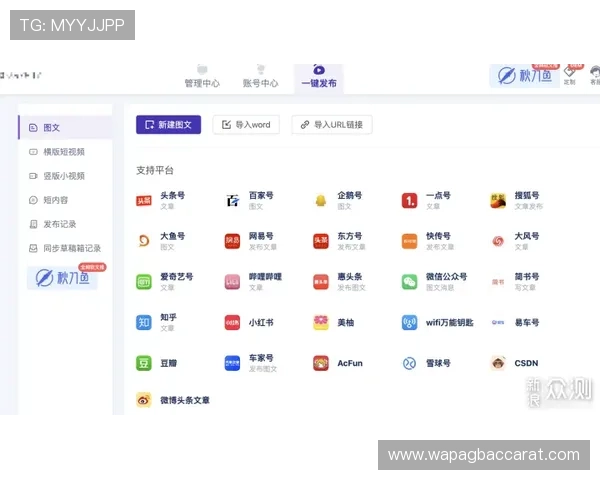Click the 微博头条文章 label
600x480 pixels.
pos(185,400)
